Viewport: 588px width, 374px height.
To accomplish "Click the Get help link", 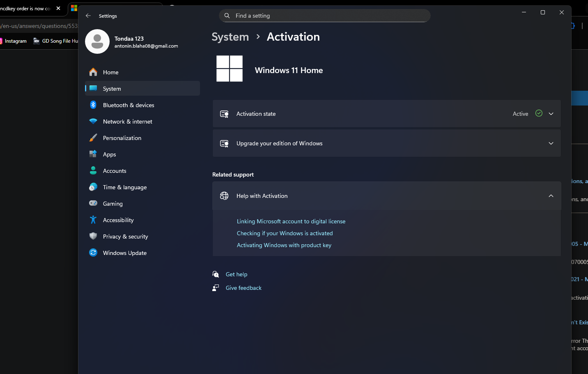I will (237, 274).
